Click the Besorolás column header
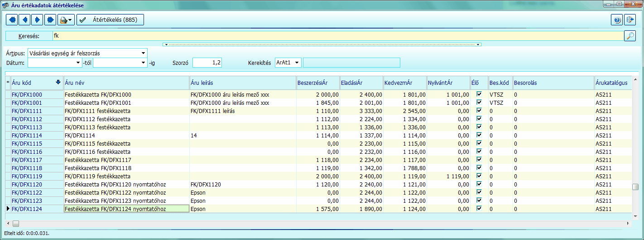The width and height of the screenshot is (644, 240). click(x=553, y=83)
